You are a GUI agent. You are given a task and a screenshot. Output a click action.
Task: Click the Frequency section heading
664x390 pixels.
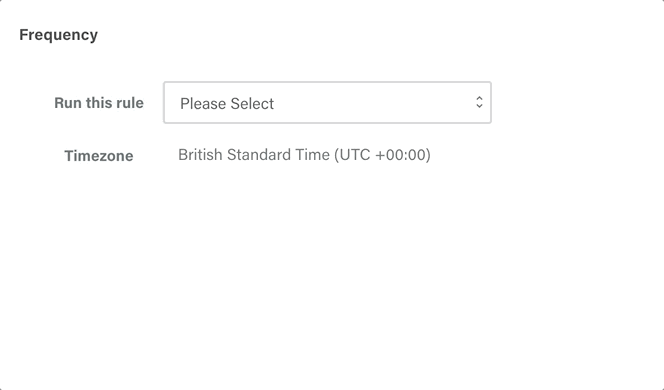[58, 35]
